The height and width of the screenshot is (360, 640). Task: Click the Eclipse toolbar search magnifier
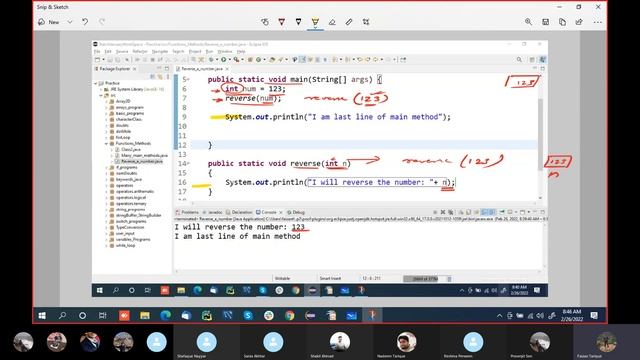519,60
